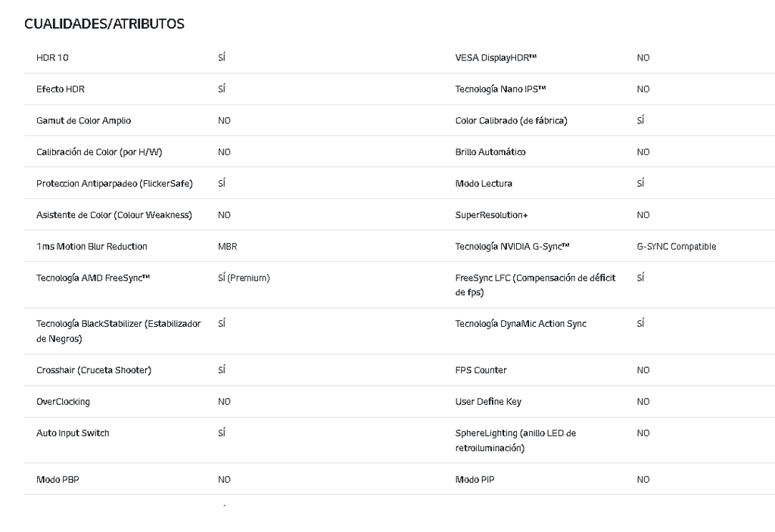Select the MBR value text
Viewport: 775px width, 532px height.
pyautogui.click(x=227, y=247)
